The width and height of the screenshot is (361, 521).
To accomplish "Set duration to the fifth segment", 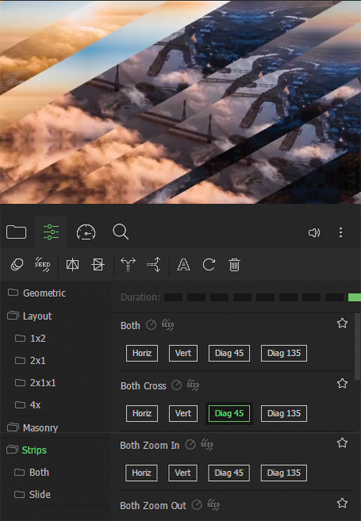I will (265, 297).
